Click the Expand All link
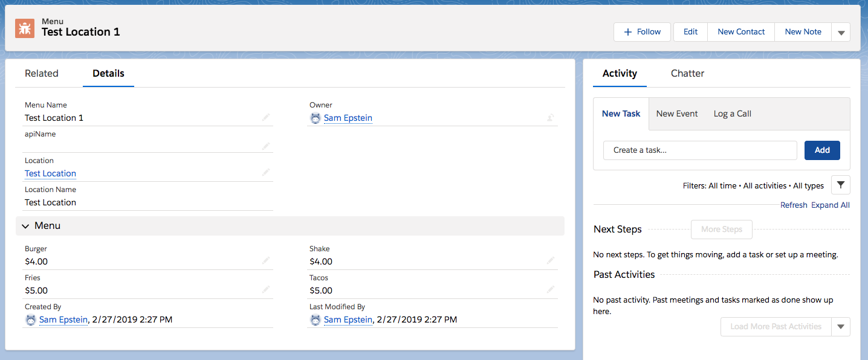This screenshot has width=868, height=360. click(x=830, y=205)
